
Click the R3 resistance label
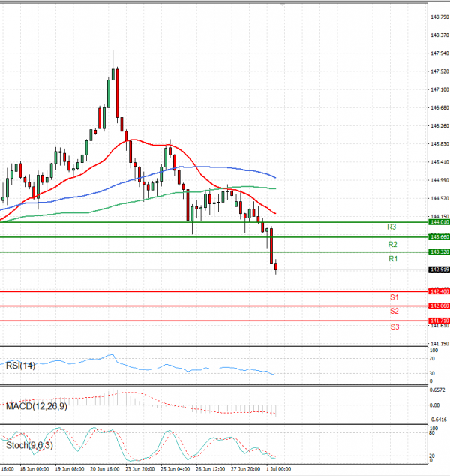tap(391, 227)
